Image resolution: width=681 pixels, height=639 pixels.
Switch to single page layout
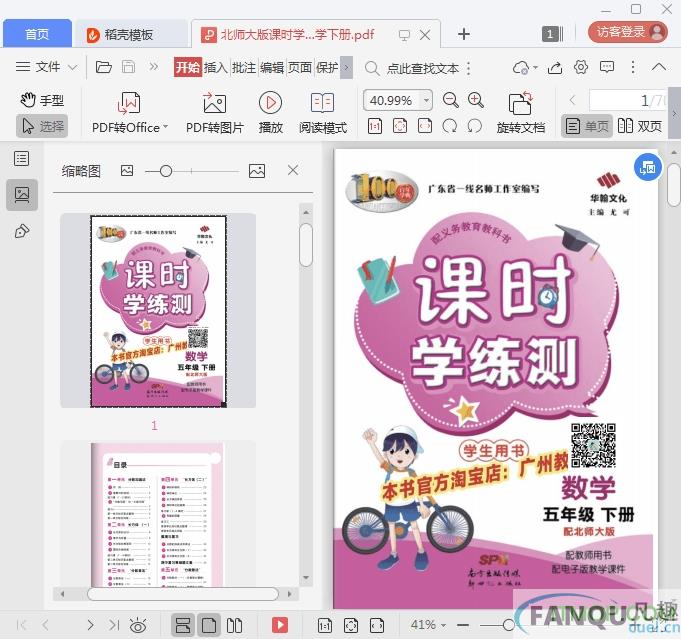click(x=587, y=126)
